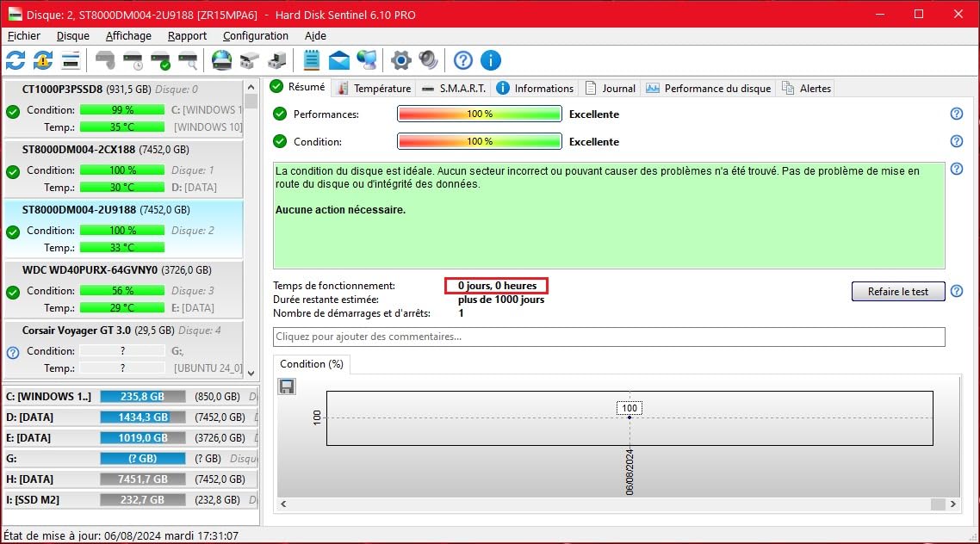
Task: Click the disk with magnifying glass icon
Action: (x=189, y=60)
